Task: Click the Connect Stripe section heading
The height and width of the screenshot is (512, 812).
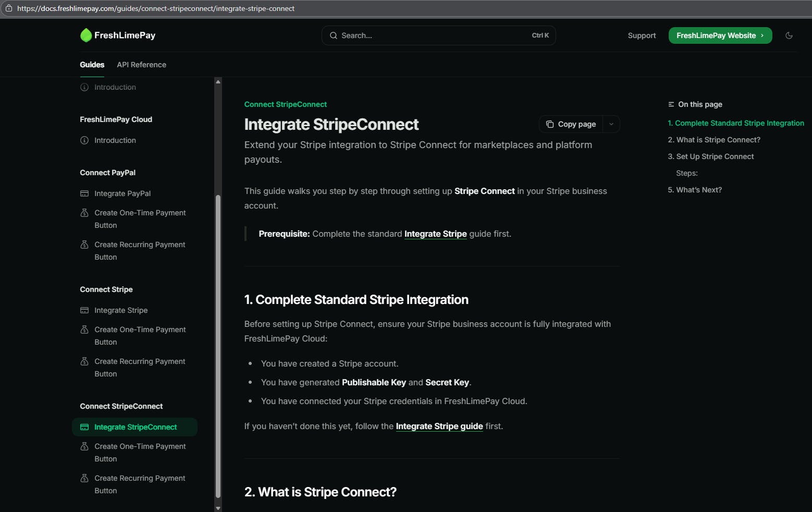Action: pyautogui.click(x=106, y=289)
